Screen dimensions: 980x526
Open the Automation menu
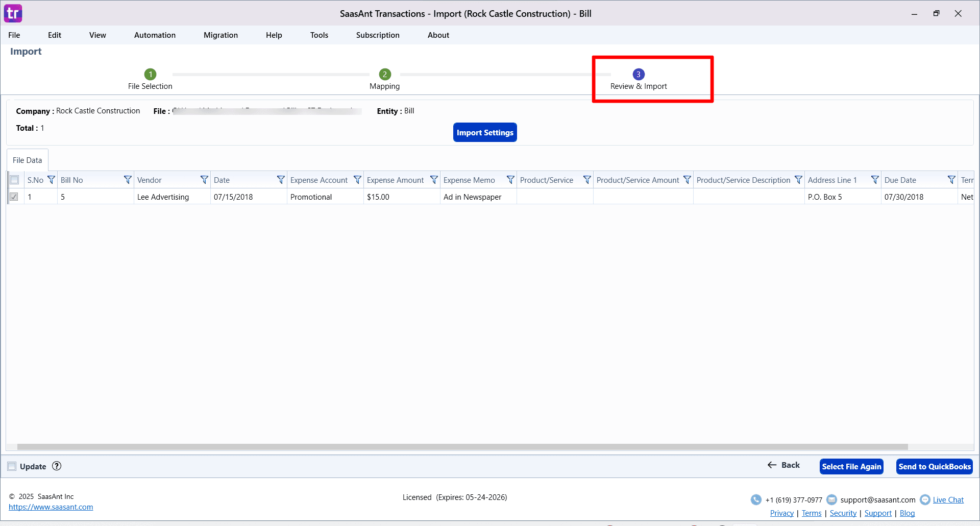tap(155, 35)
